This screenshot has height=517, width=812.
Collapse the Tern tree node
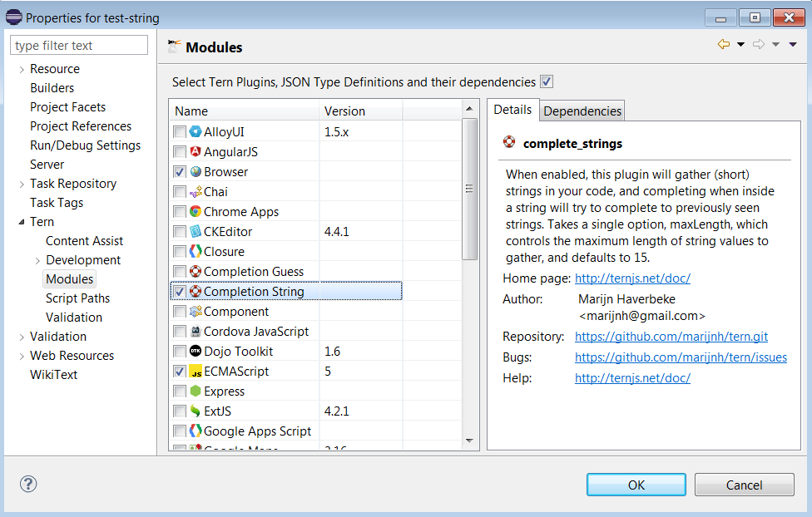coord(22,222)
